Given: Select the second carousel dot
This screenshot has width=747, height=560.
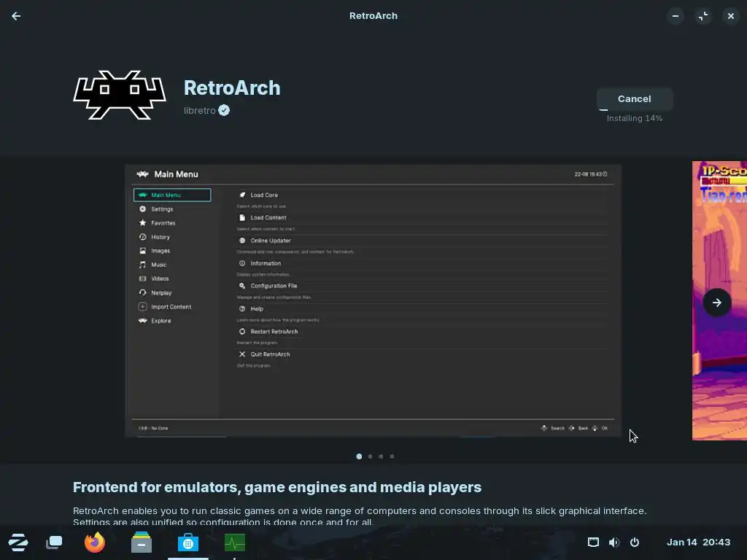Looking at the screenshot, I should click(x=370, y=456).
